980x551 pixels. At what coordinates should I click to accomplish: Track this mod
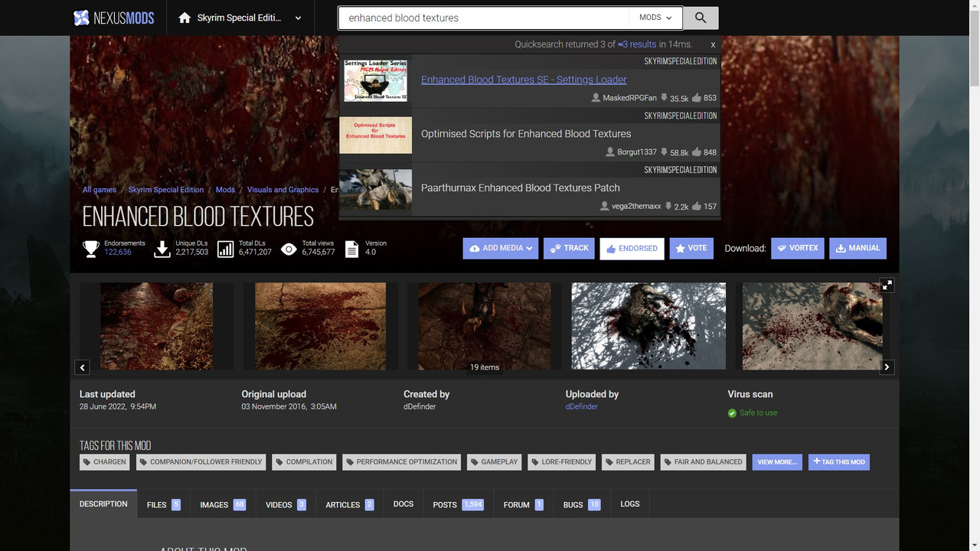(569, 248)
